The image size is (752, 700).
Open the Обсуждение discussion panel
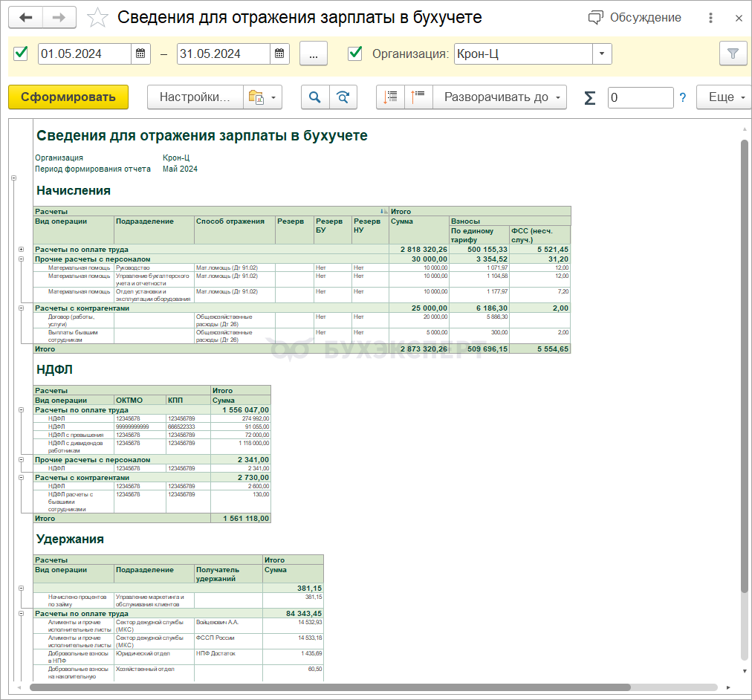[x=635, y=18]
